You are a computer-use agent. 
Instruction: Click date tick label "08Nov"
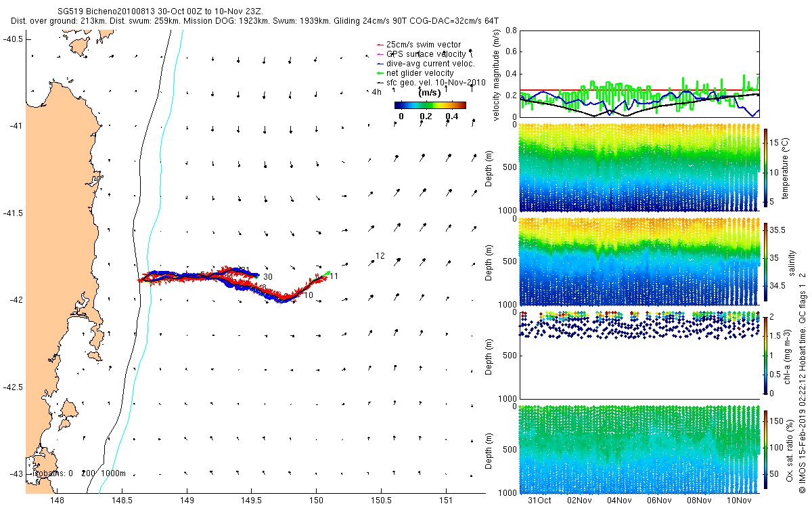700,501
